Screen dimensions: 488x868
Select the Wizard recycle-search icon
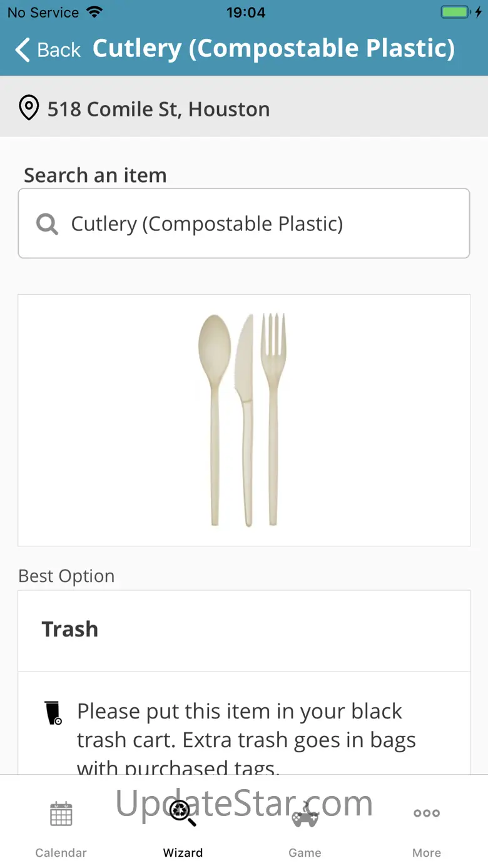[x=183, y=814]
